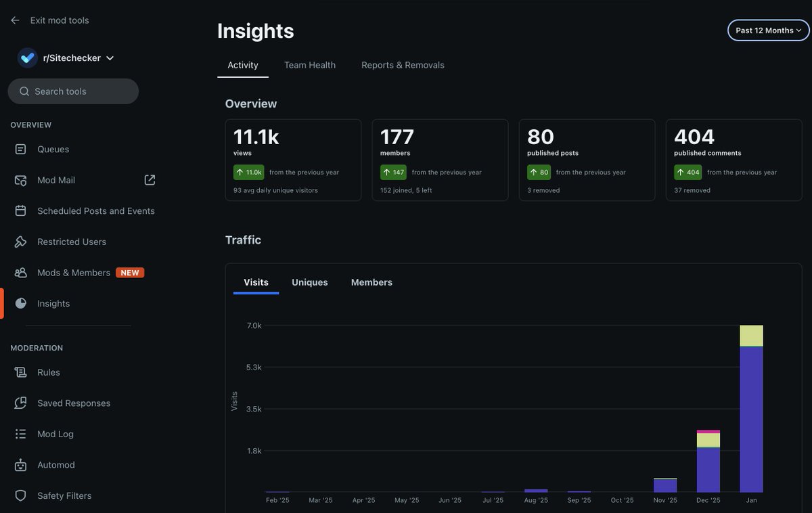Select the Insights sidebar item
Image resolution: width=812 pixels, height=513 pixels.
[x=53, y=303]
